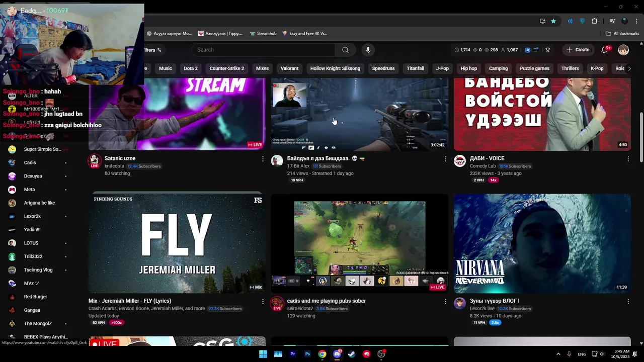Open options for cadis playing pubs video
This screenshot has height=362, width=644.
445,301
